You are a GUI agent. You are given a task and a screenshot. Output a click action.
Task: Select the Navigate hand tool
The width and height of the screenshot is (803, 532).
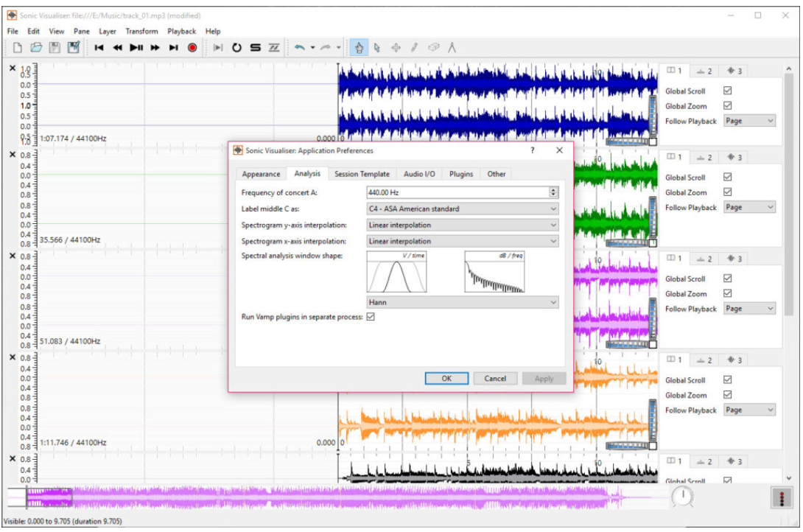(x=360, y=48)
